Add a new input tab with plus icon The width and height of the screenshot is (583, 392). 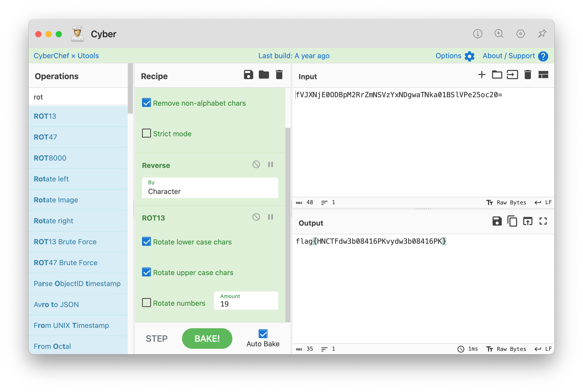482,75
